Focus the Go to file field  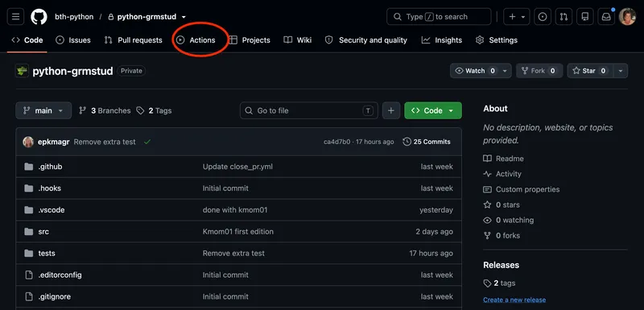(309, 110)
